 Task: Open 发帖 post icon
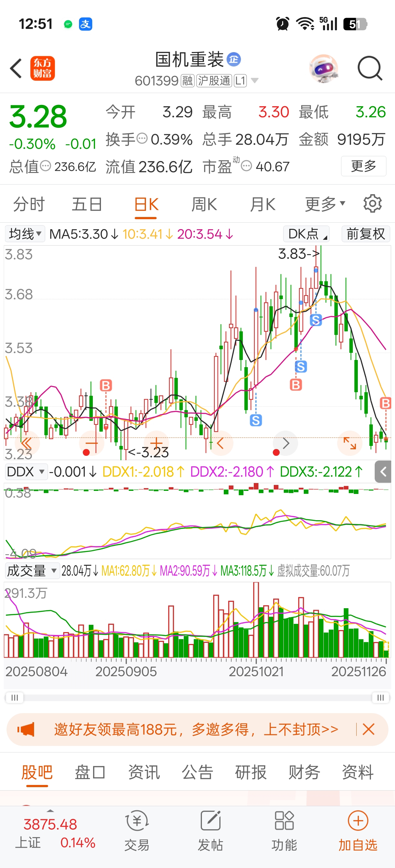(210, 831)
